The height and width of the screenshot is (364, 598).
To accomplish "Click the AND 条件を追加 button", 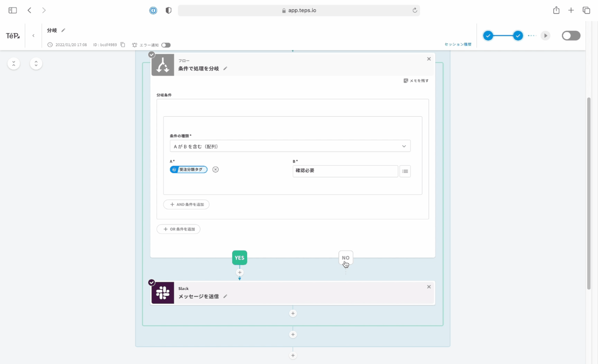I will tap(186, 204).
